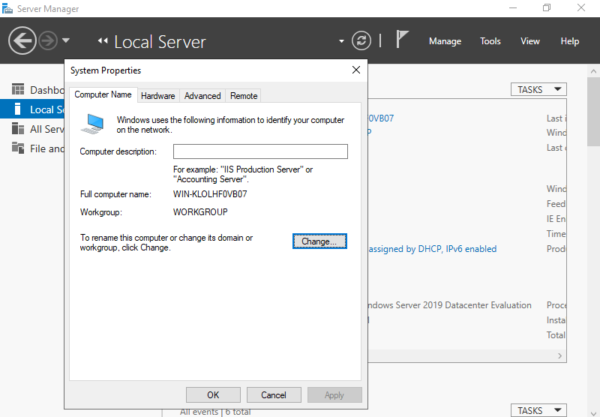This screenshot has width=600, height=417.
Task: Open All Servers in the sidebar
Action: [x=33, y=129]
